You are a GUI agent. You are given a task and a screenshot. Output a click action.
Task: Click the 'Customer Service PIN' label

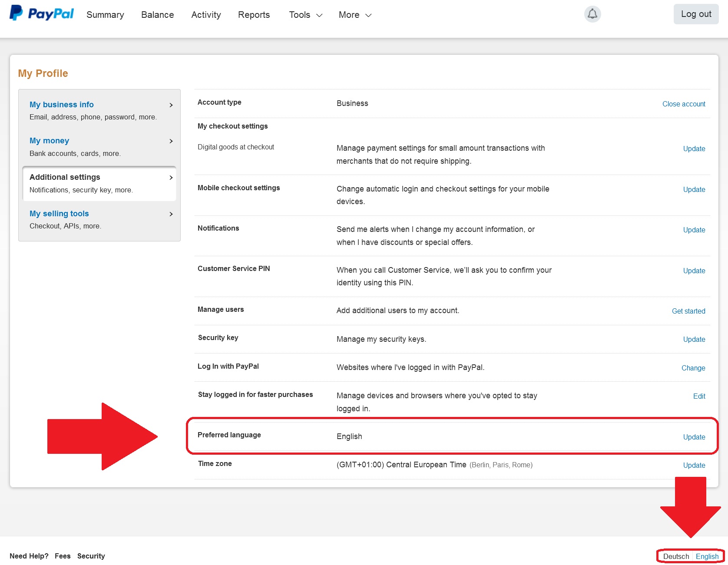[234, 269]
